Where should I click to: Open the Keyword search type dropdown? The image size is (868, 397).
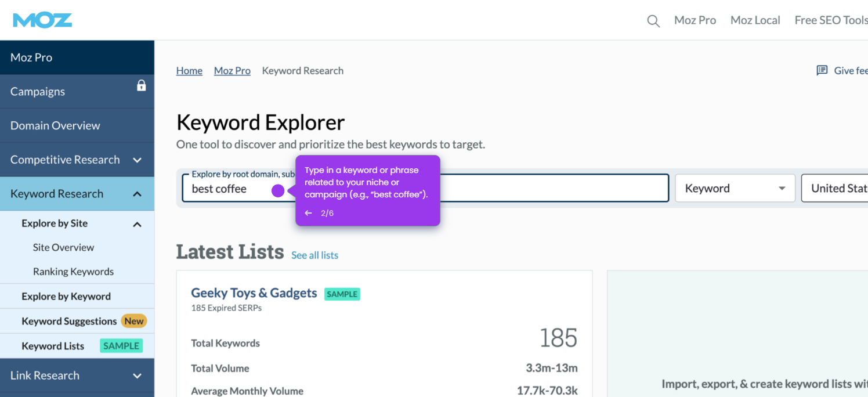tap(735, 187)
